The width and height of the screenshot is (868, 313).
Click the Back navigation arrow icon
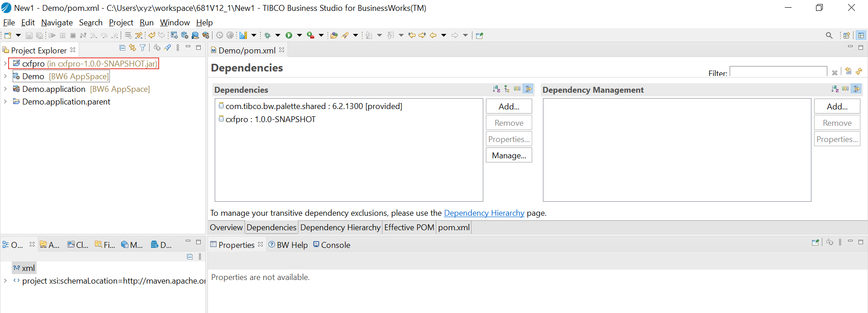click(x=433, y=35)
